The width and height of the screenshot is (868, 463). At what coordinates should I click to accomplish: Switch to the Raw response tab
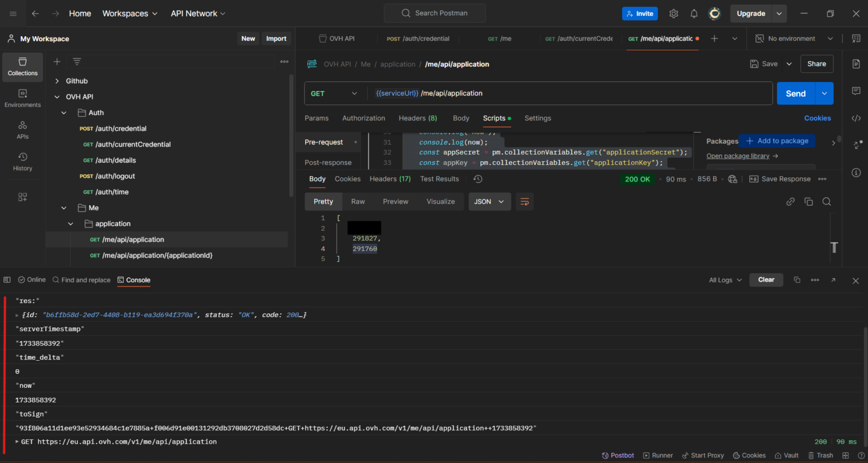358,201
